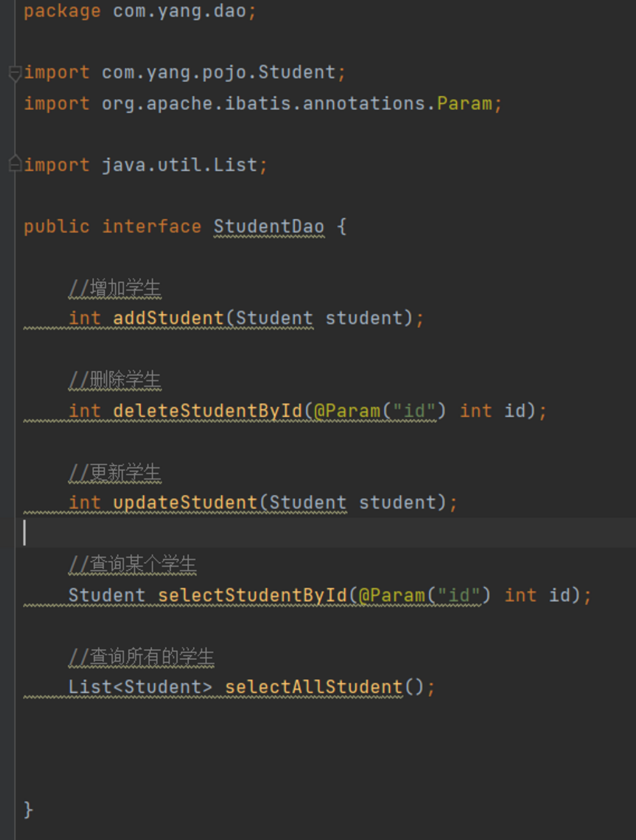Click the List<Student> return type

pos(140,687)
